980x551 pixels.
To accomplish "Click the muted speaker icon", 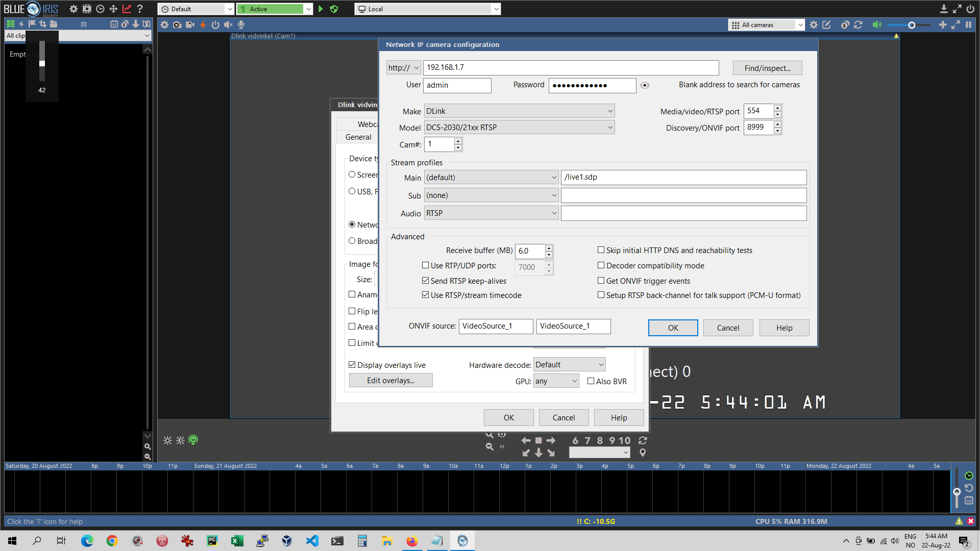I will 228,24.
